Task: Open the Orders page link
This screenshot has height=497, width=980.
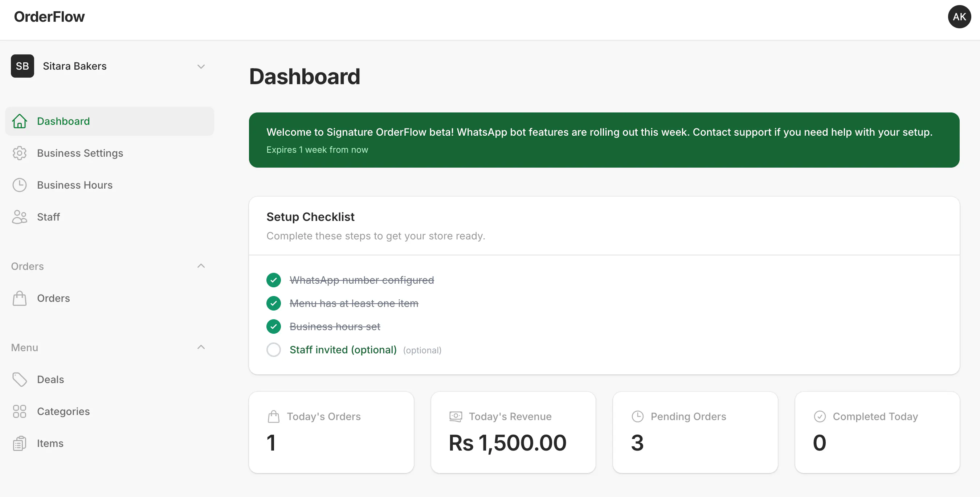Action: point(110,299)
